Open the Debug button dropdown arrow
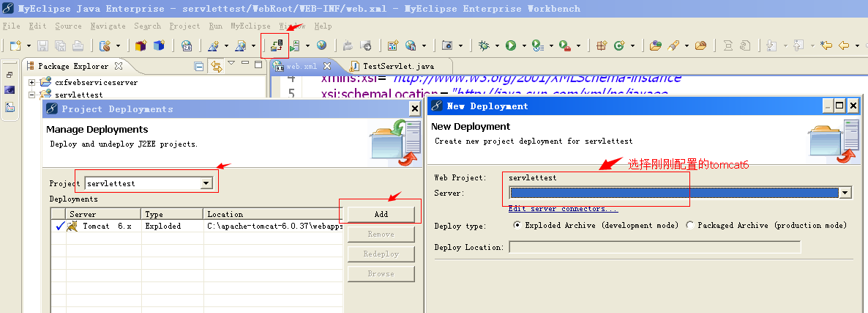Viewport: 868px width, 313px height. (x=497, y=46)
